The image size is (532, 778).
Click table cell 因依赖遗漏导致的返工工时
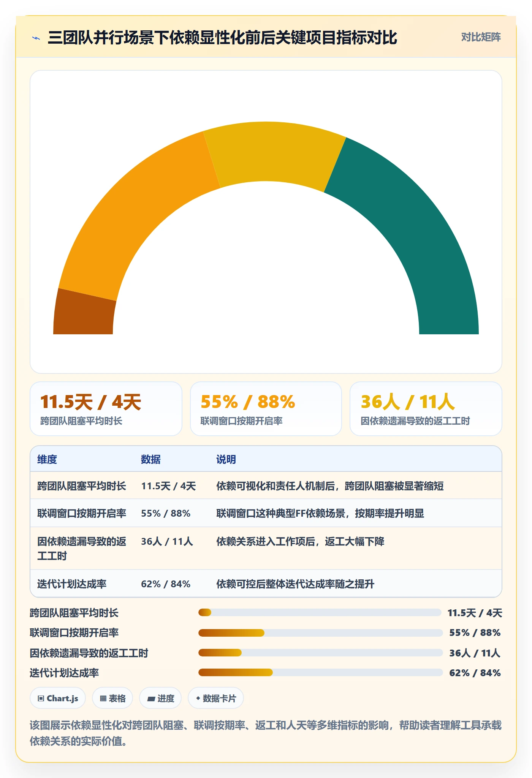tap(82, 549)
